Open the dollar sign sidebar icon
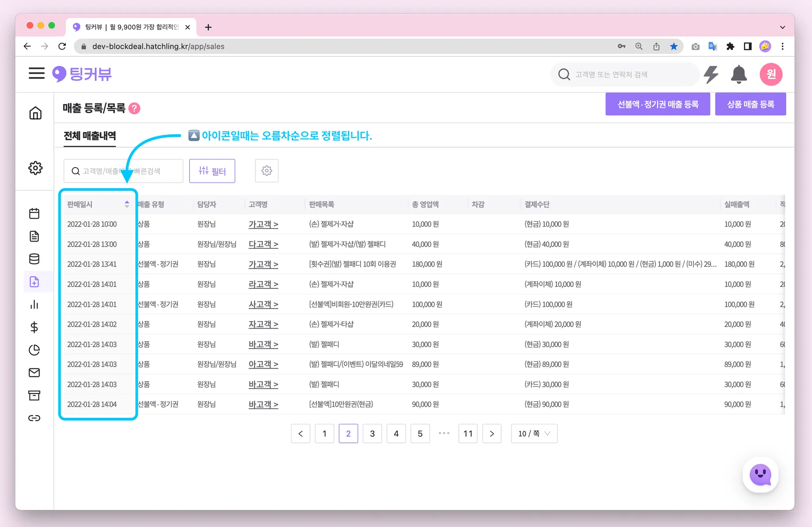The height and width of the screenshot is (527, 812). pyautogui.click(x=34, y=327)
